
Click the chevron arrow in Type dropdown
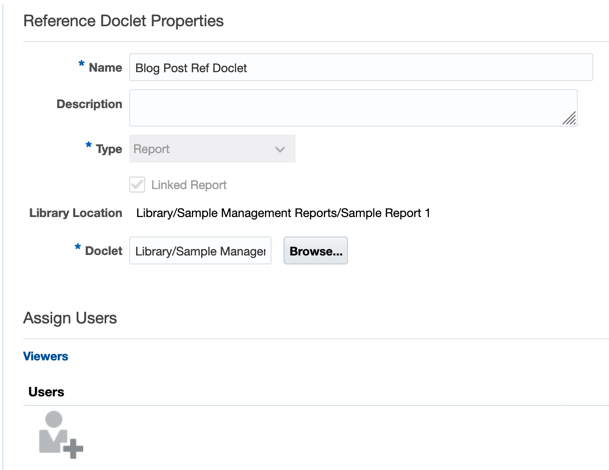click(x=279, y=150)
